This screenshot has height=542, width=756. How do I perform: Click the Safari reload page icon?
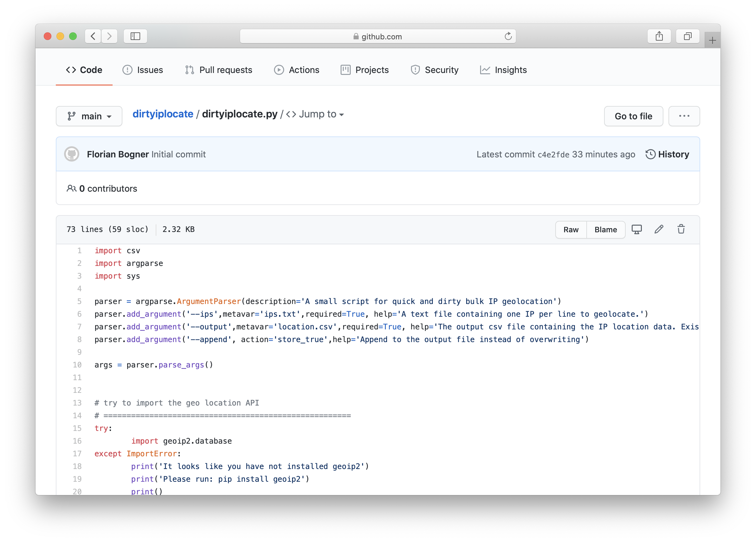coord(508,36)
